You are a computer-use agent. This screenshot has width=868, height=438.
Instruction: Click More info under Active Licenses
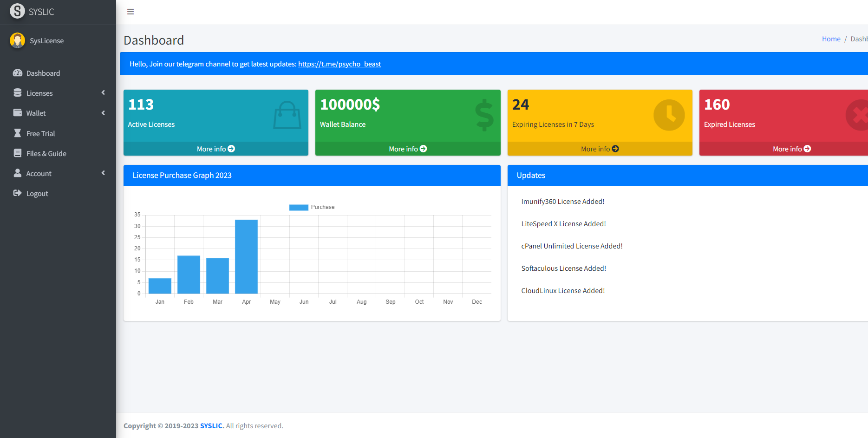click(215, 149)
